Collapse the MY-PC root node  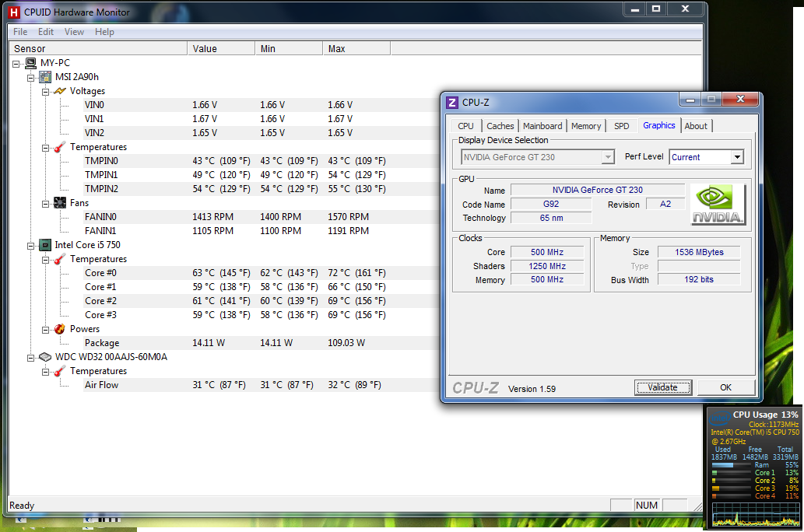pyautogui.click(x=16, y=64)
